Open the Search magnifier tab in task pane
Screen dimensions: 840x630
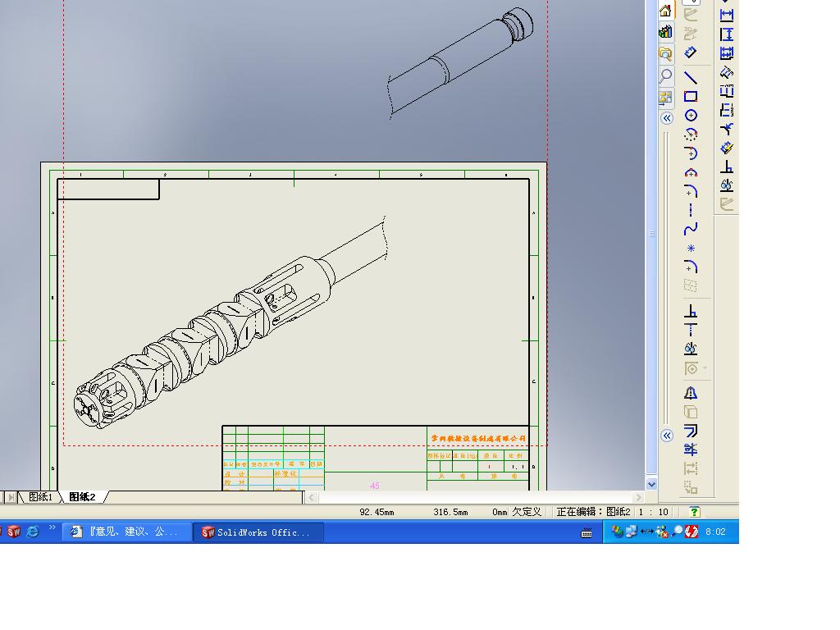[665, 75]
